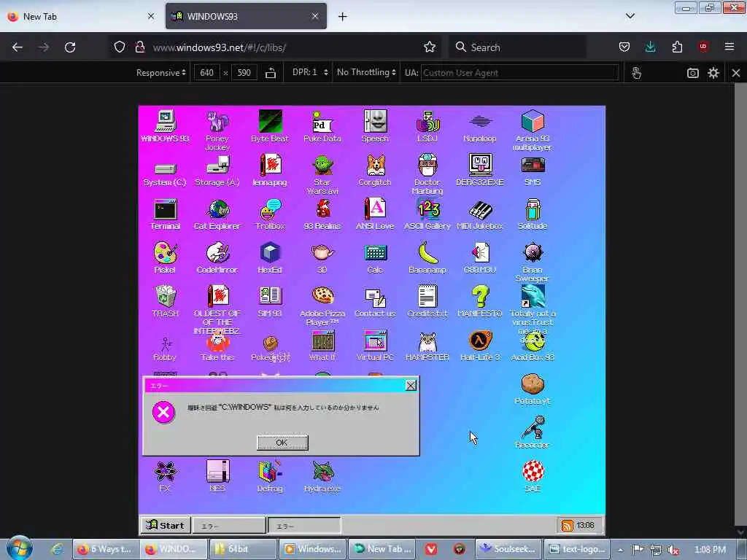
Task: Open Piskel pixel editor
Action: 165,257
